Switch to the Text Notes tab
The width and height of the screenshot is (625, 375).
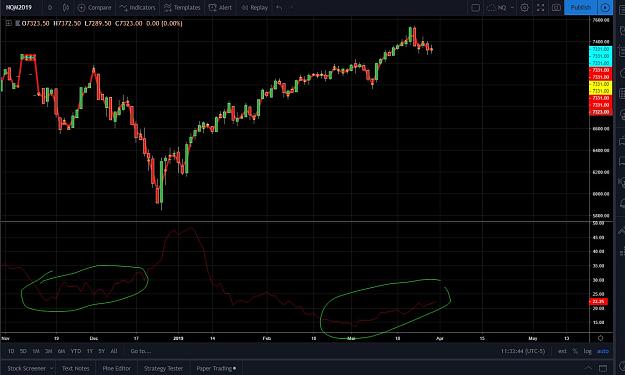[x=76, y=369]
